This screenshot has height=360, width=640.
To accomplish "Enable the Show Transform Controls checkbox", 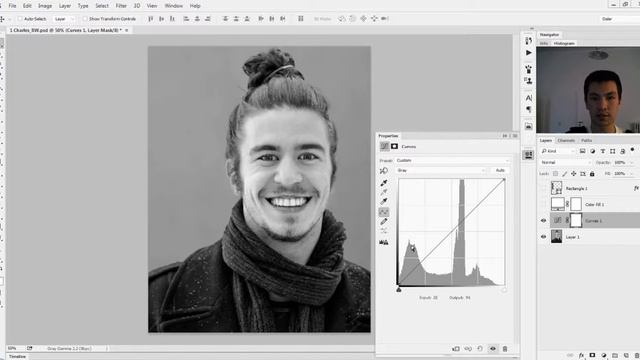I will click(x=85, y=19).
